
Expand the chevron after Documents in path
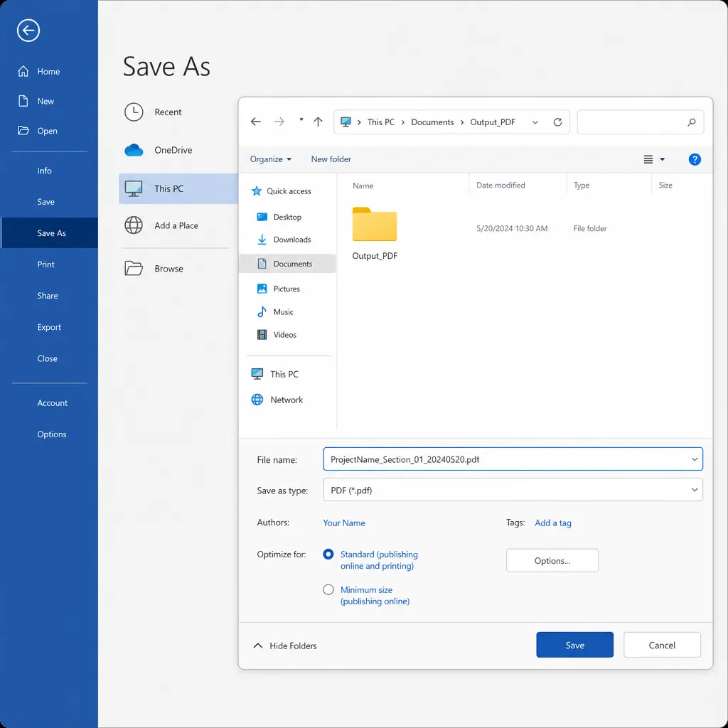pos(462,122)
